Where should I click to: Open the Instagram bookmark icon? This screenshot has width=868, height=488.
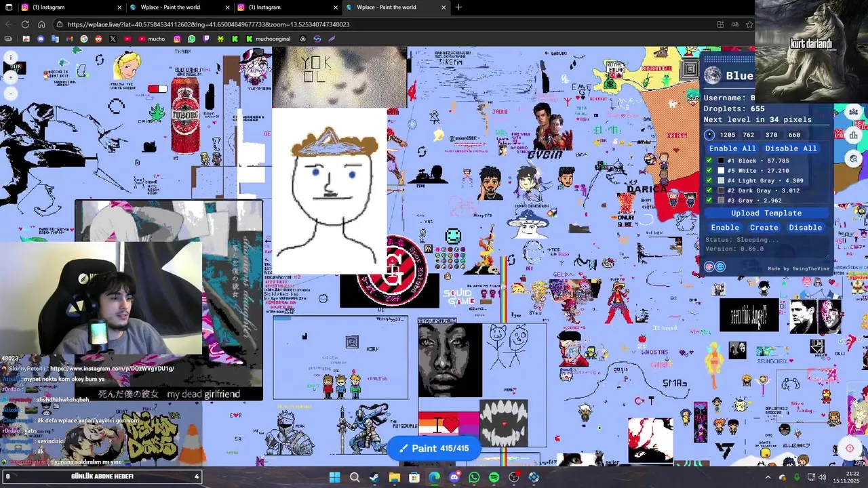point(177,39)
